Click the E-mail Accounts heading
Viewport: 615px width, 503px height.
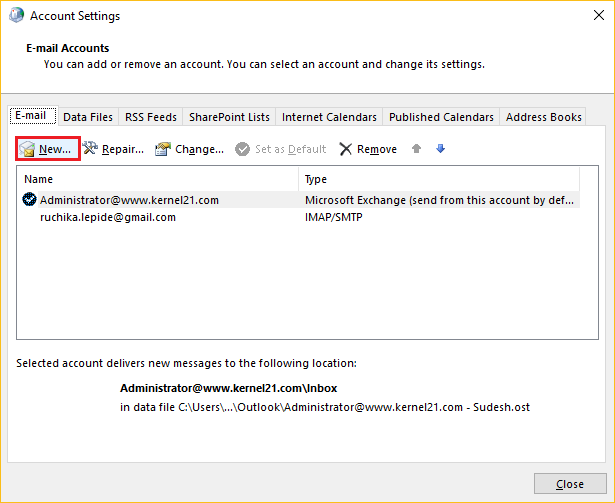(67, 48)
